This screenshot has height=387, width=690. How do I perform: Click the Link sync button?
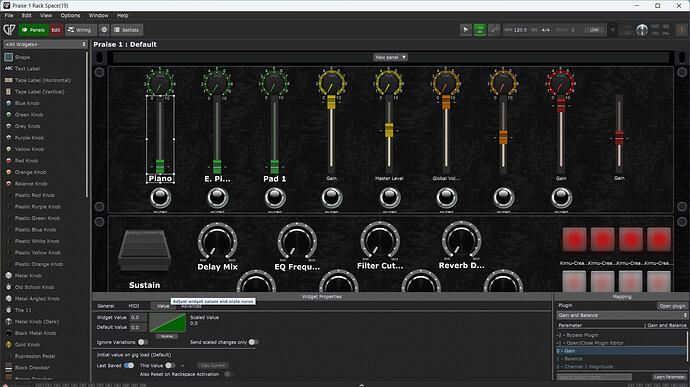coord(595,30)
